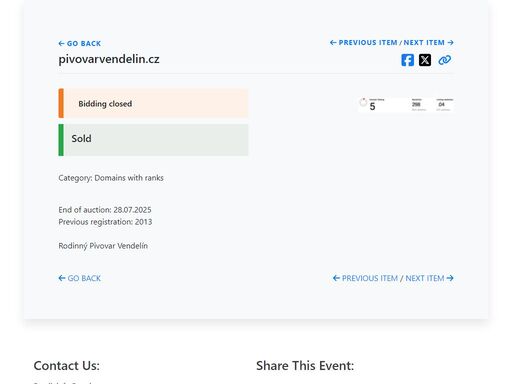Click the right arrow after top NEXT ITEM
The width and height of the screenshot is (512, 384).
pyautogui.click(x=450, y=43)
